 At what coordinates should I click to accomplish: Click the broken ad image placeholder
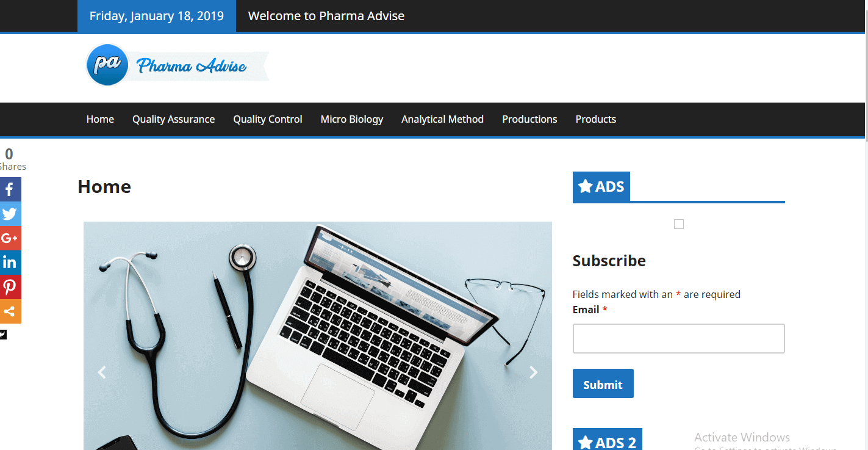tap(679, 224)
